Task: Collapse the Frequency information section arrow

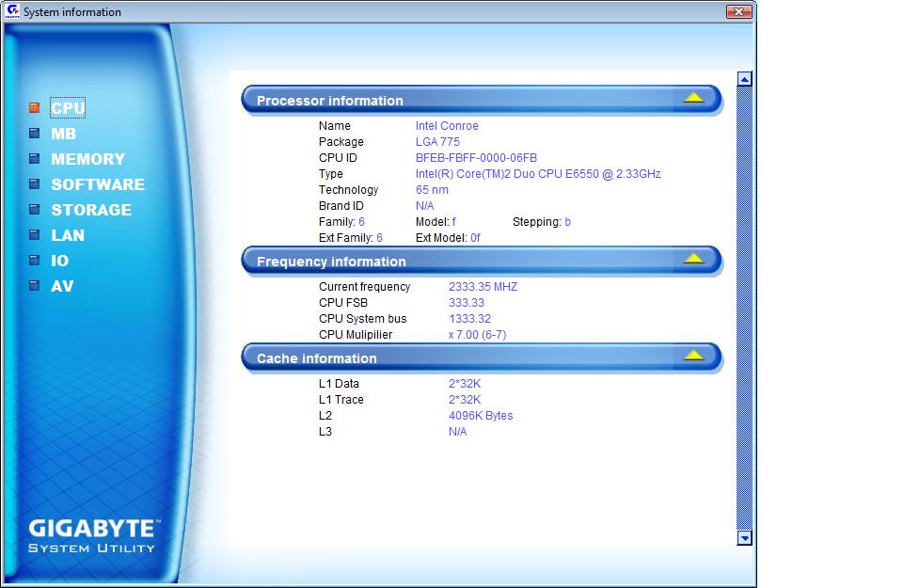Action: 693,259
